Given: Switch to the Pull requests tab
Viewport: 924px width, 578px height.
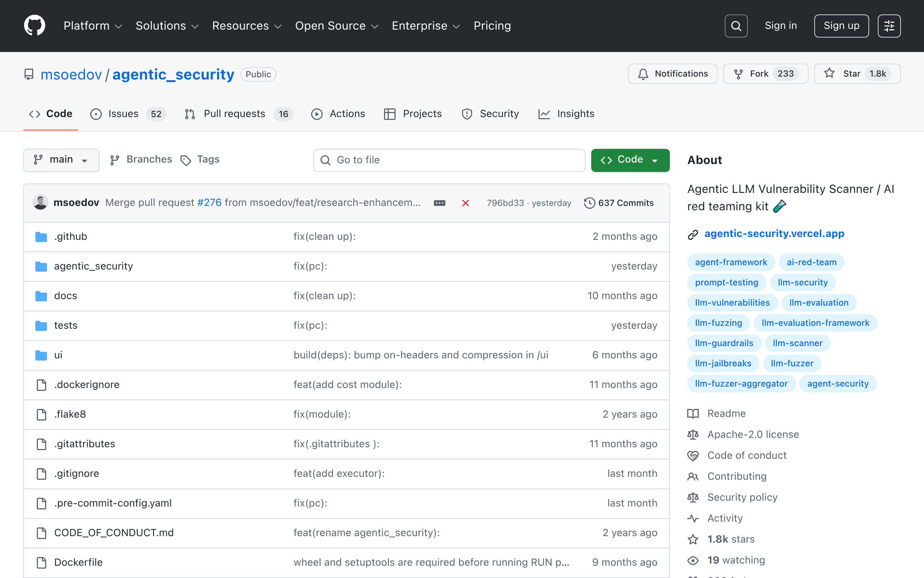Looking at the screenshot, I should coord(239,114).
